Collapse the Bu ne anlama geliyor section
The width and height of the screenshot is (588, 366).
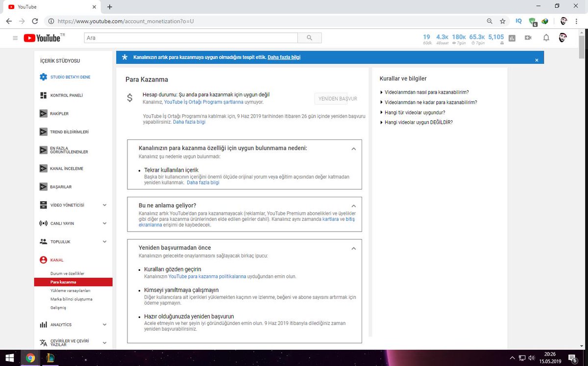(353, 206)
